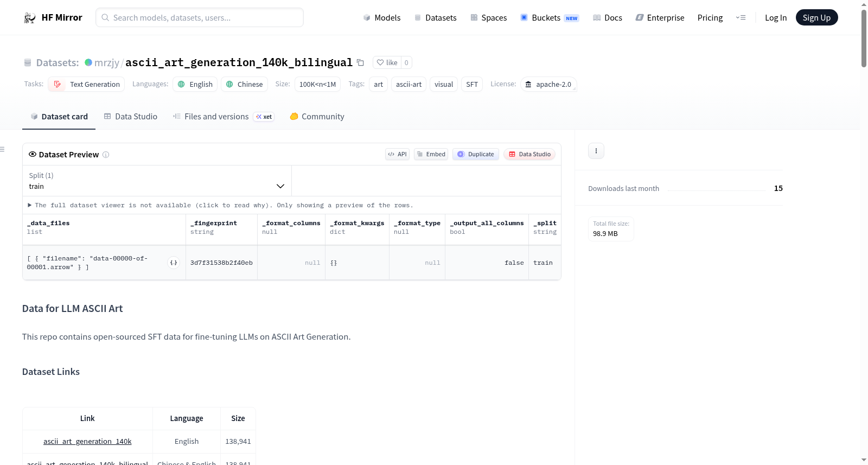The width and height of the screenshot is (868, 465).
Task: Expand the JSON braces icon in _data_files cell
Action: click(x=174, y=263)
